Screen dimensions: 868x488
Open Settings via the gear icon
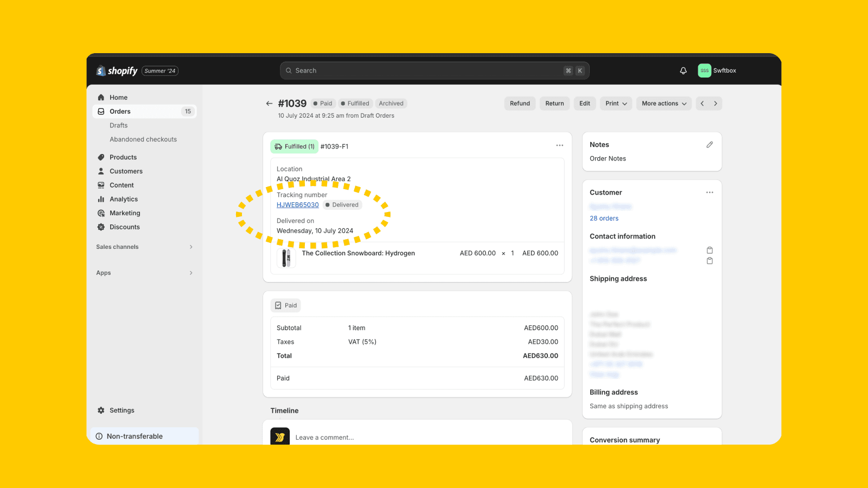pyautogui.click(x=101, y=410)
